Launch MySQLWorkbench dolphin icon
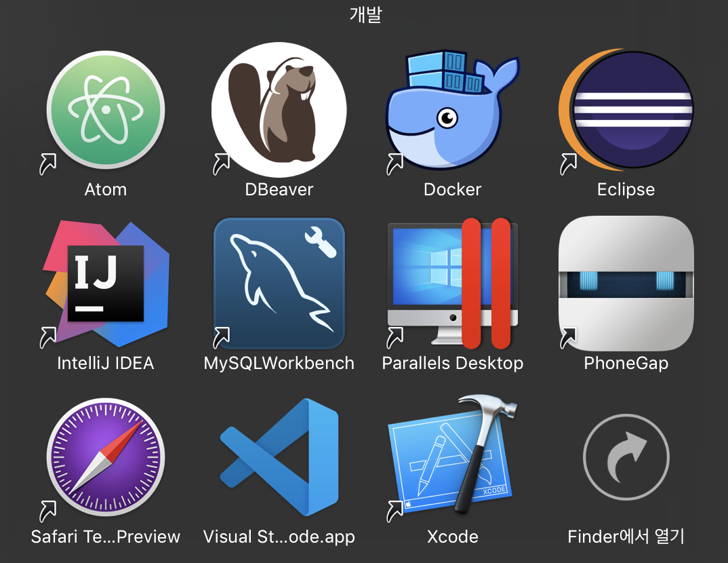728x563 pixels. (279, 284)
